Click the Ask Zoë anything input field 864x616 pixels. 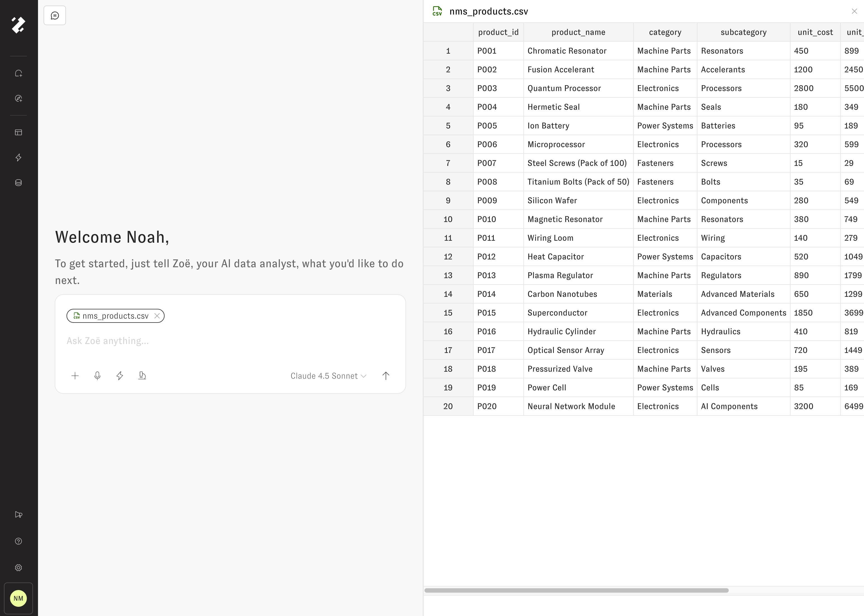230,341
